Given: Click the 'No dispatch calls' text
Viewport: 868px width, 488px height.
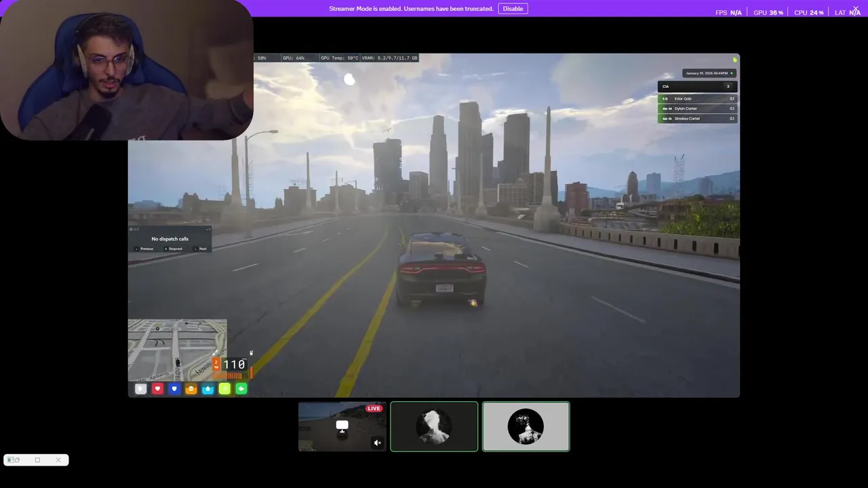Looking at the screenshot, I should (170, 239).
